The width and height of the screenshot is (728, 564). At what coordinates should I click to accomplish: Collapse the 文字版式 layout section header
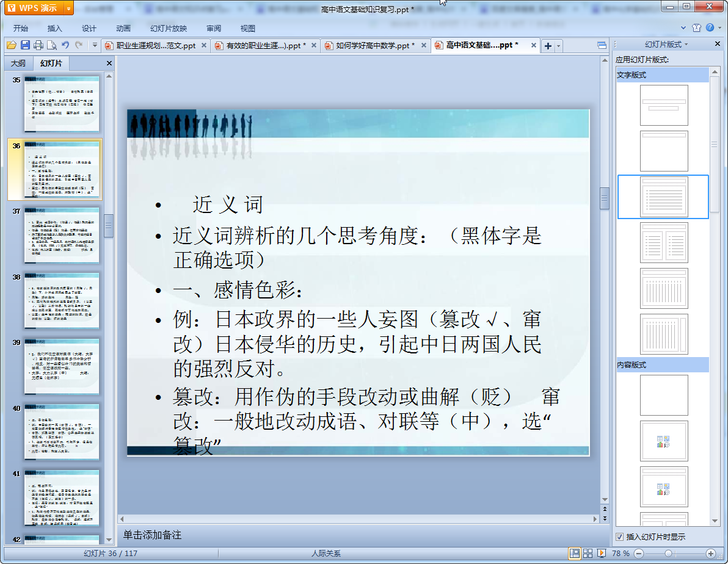click(662, 74)
